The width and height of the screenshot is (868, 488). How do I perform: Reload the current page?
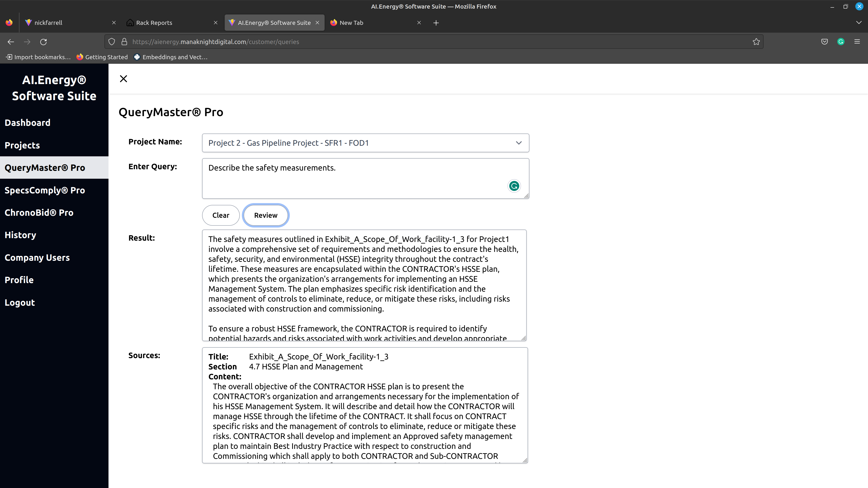43,42
